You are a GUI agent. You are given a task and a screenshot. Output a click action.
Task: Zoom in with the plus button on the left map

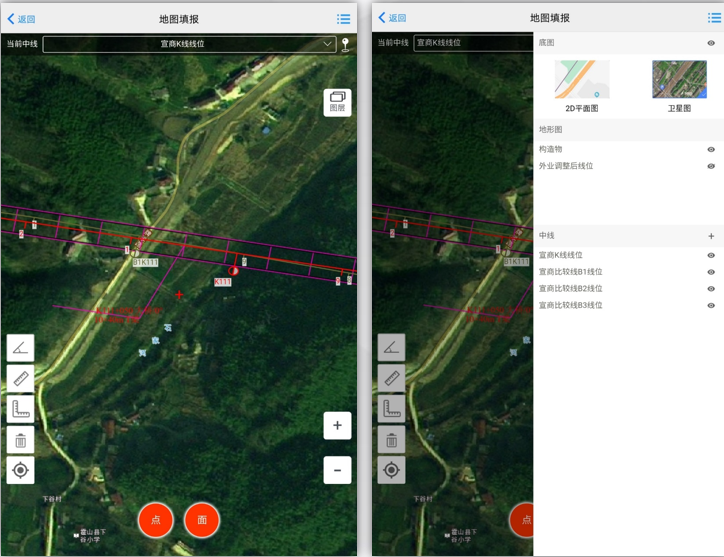coord(337,425)
